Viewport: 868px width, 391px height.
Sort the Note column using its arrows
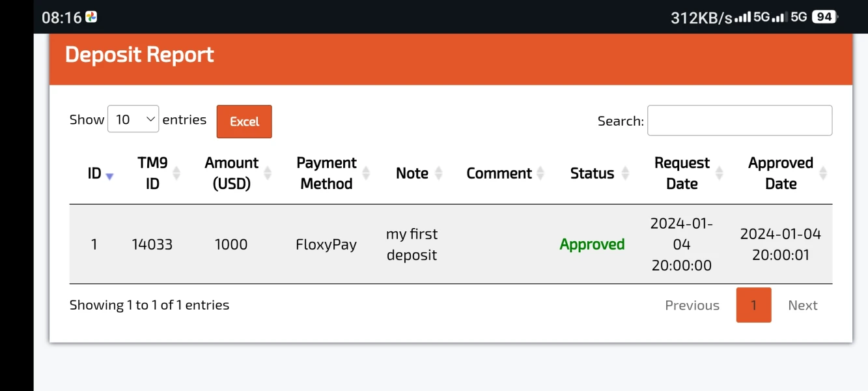coord(439,173)
